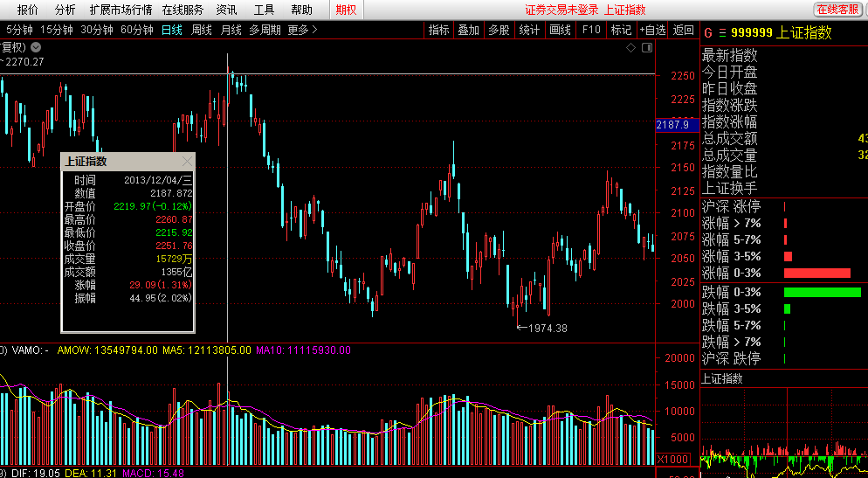Add stock via +自选 button
The height and width of the screenshot is (478, 868).
(x=652, y=30)
